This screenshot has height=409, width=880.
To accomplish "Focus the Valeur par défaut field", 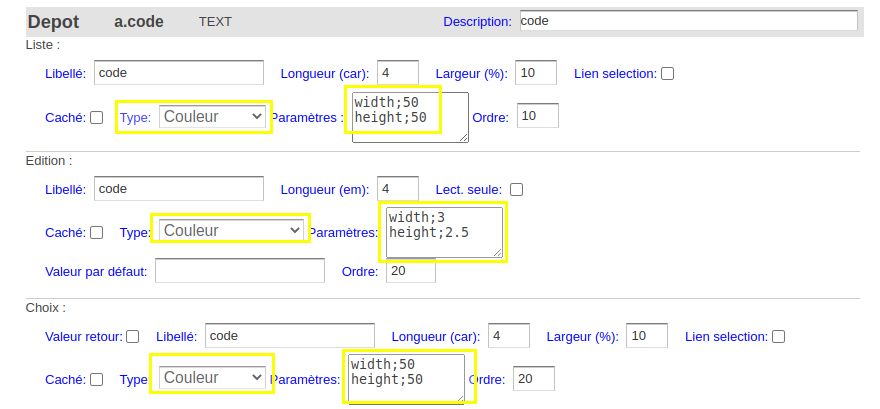I will click(x=240, y=271).
